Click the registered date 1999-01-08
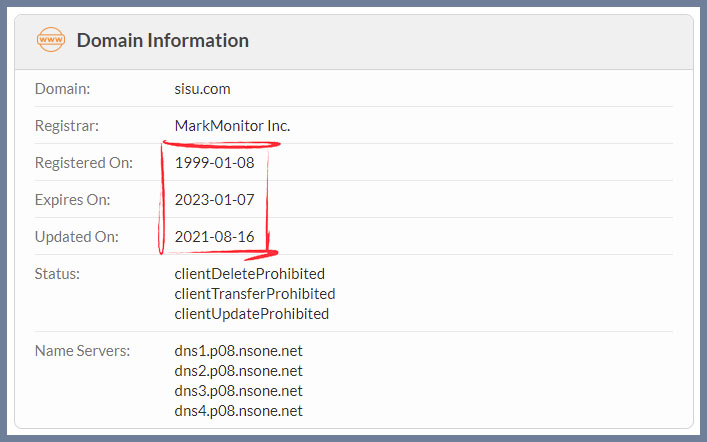The image size is (707, 442). [214, 163]
